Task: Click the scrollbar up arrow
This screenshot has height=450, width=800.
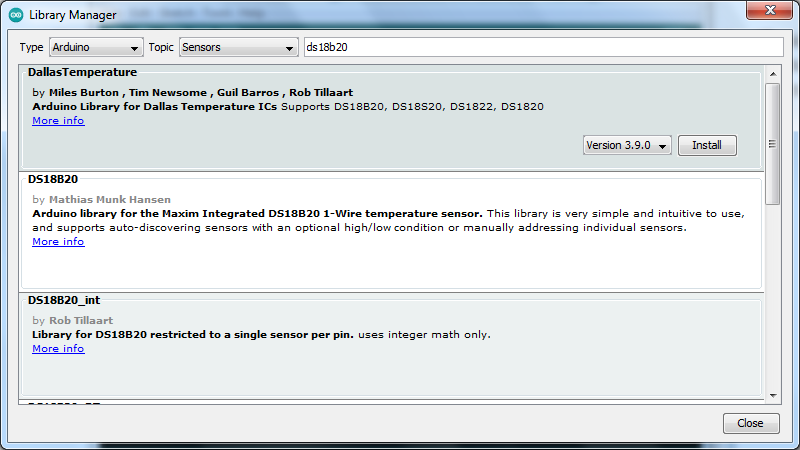Action: point(773,74)
